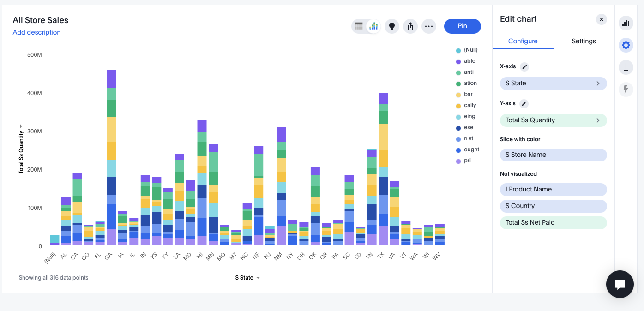Click the share icon in the toolbar
644x311 pixels.
click(x=410, y=26)
